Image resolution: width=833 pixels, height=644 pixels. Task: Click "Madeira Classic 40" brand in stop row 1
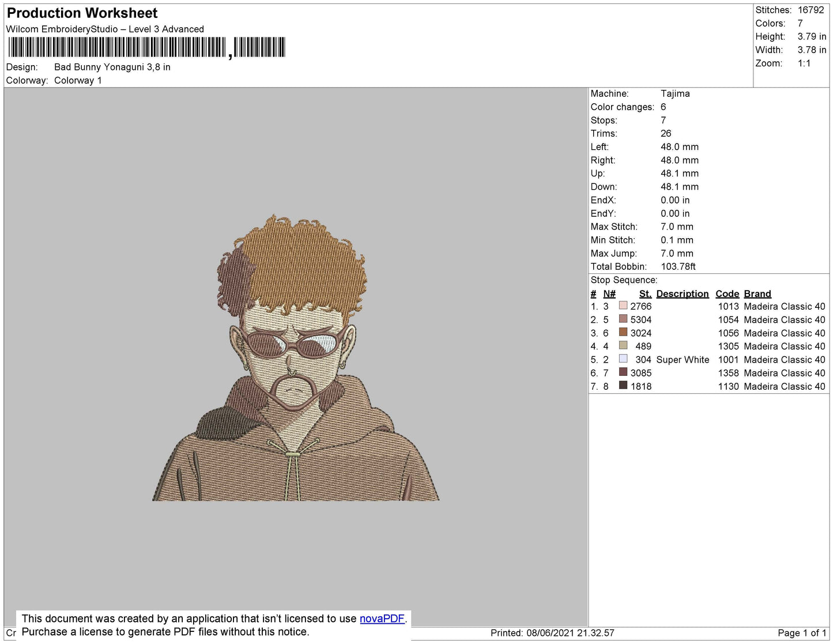(x=785, y=307)
